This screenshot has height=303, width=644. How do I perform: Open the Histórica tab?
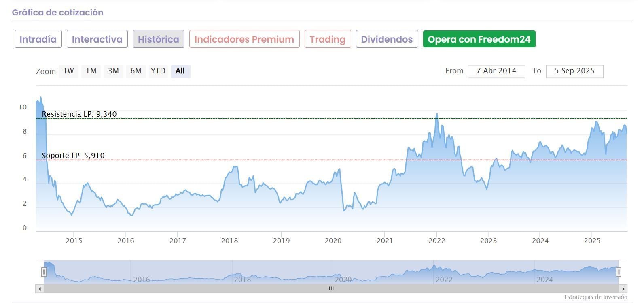[158, 39]
